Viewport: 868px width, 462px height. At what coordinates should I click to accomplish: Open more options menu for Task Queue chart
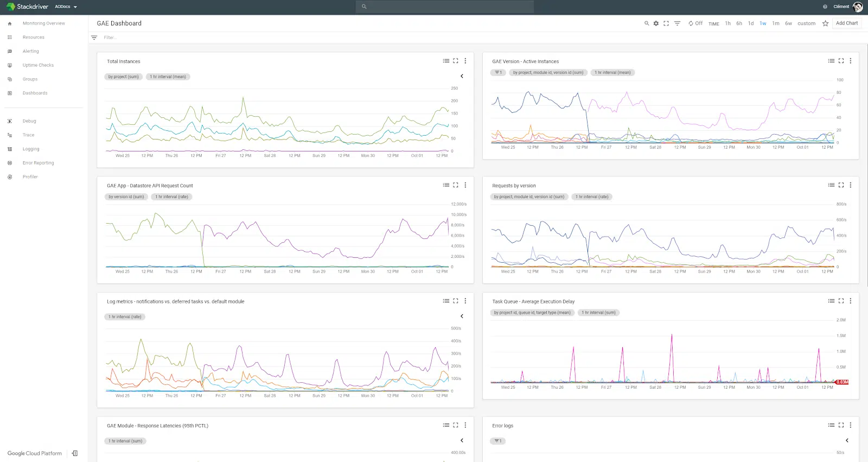pyautogui.click(x=850, y=301)
